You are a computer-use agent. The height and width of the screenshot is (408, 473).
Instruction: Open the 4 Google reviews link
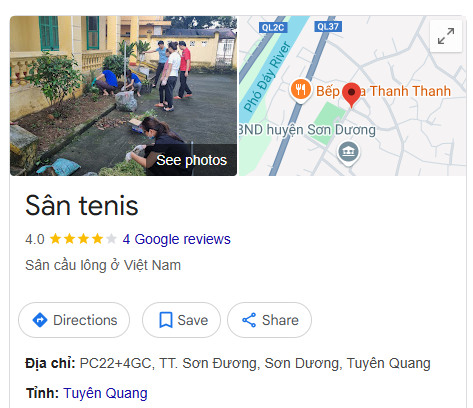coord(176,239)
